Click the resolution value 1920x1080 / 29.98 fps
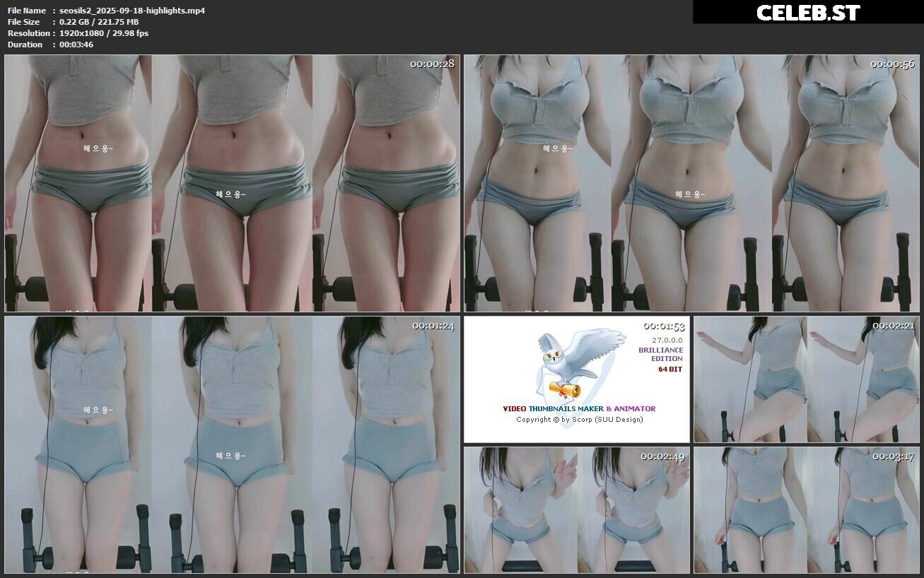Viewport: 924px width, 578px height. pyautogui.click(x=104, y=33)
